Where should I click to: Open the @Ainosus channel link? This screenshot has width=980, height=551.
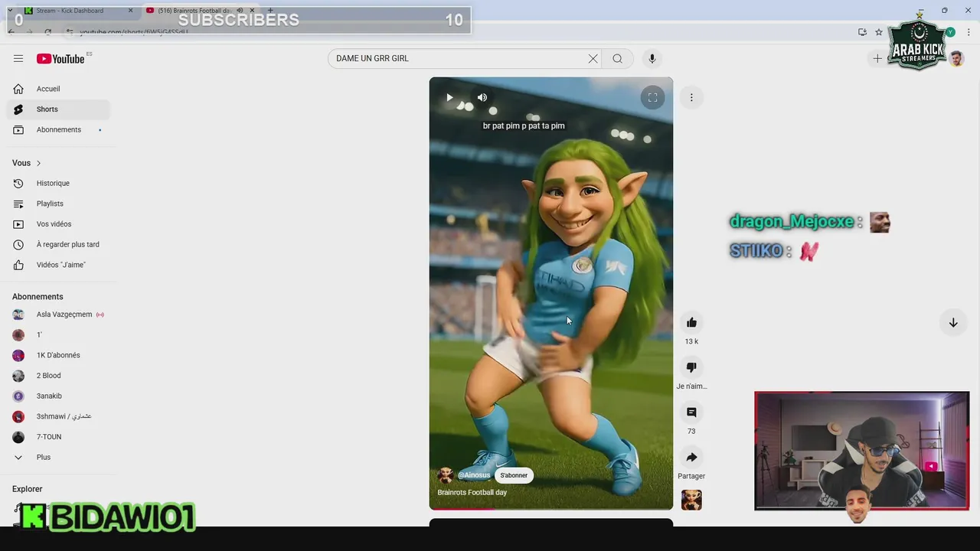474,475
